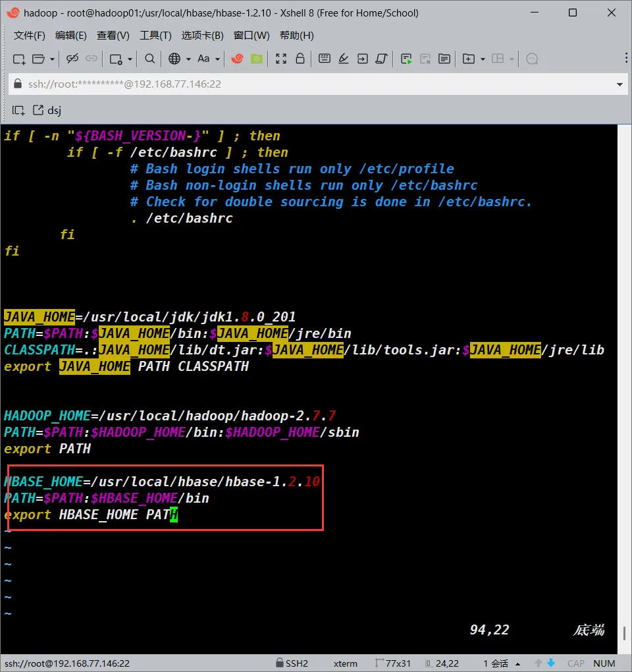Click the grey upload arrow in status bar
632x672 pixels.
click(x=539, y=663)
